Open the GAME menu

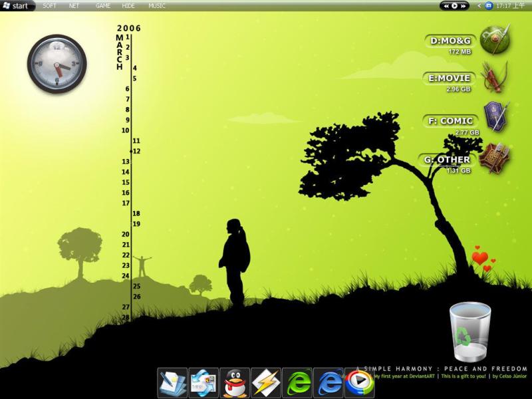103,6
